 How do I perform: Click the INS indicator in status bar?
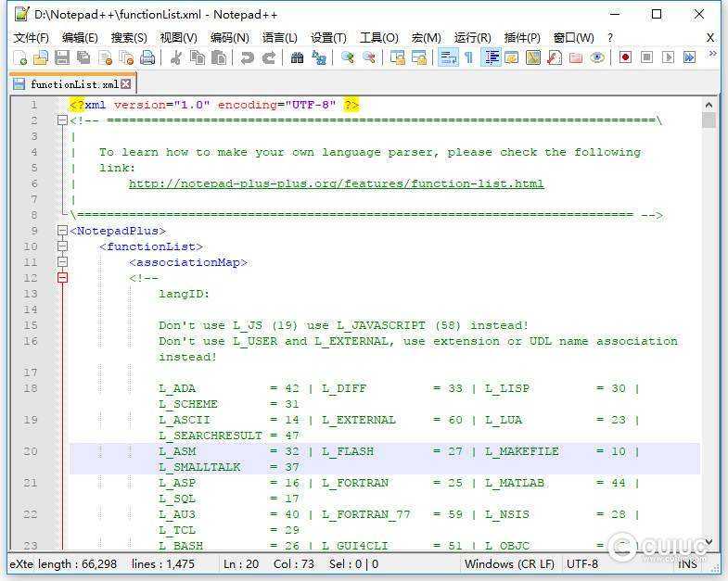[x=687, y=563]
